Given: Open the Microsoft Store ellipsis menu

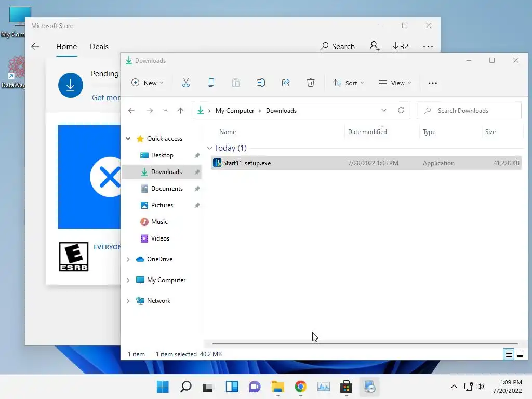Looking at the screenshot, I should tap(428, 46).
